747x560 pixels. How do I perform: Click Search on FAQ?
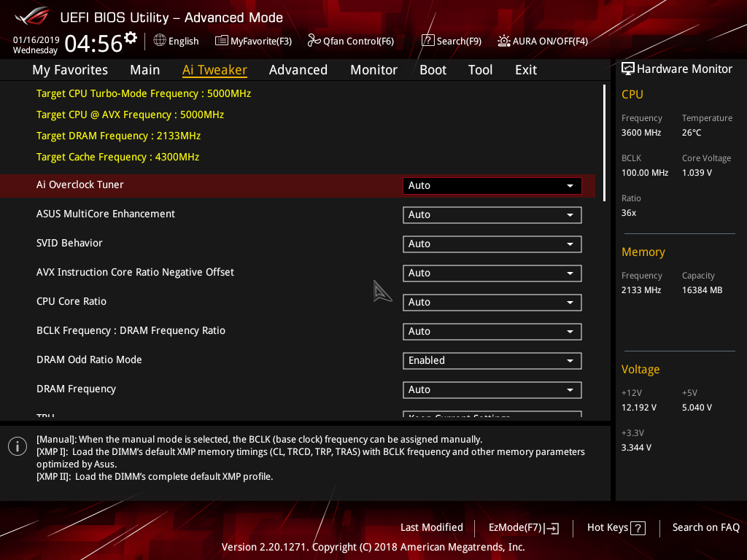coord(705,527)
